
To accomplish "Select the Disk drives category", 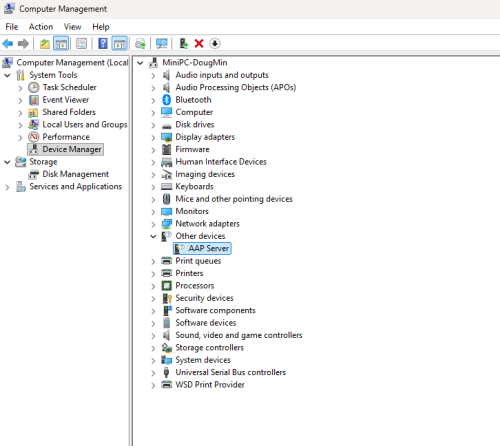I will (x=195, y=125).
